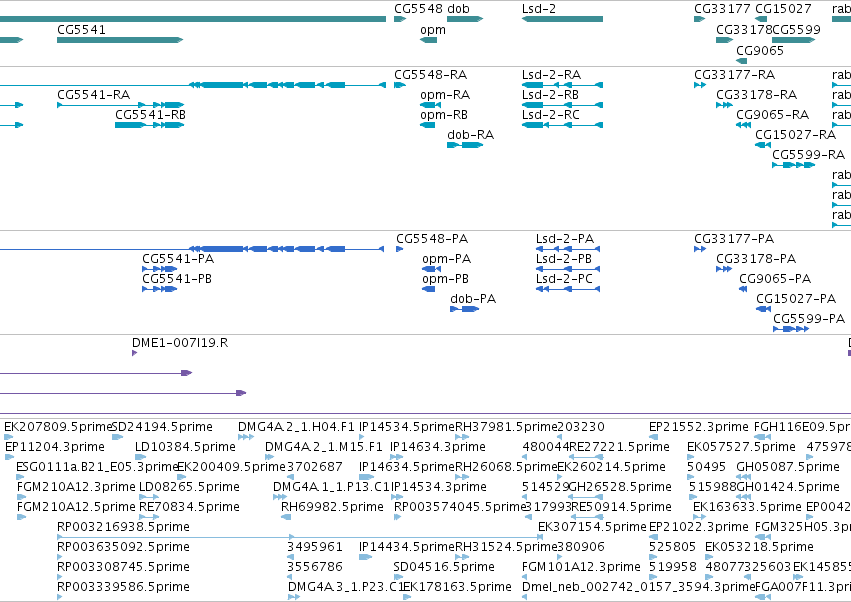This screenshot has width=851, height=602.
Task: Select the CG5541-PA protein feature
Action: 160,269
